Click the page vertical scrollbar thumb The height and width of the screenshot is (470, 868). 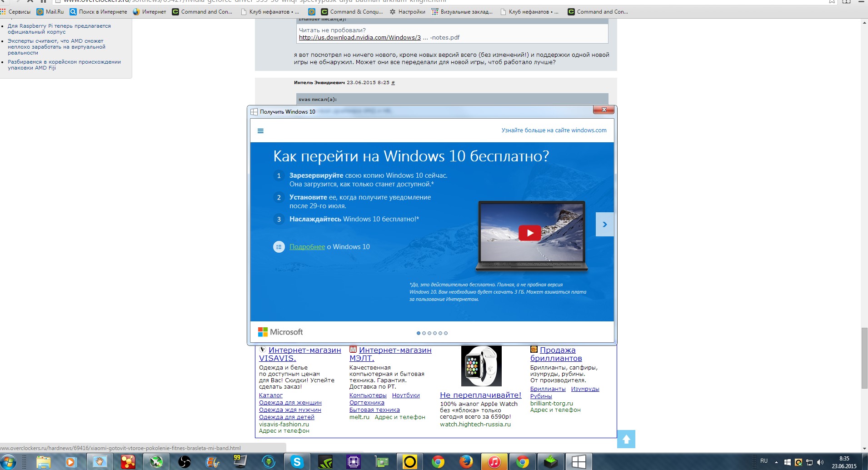coord(864,358)
